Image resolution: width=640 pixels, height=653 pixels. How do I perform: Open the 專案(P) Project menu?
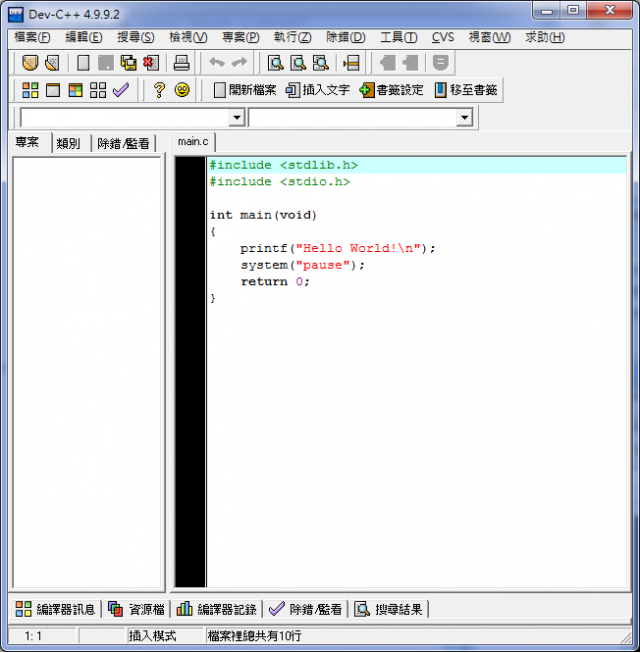point(241,37)
